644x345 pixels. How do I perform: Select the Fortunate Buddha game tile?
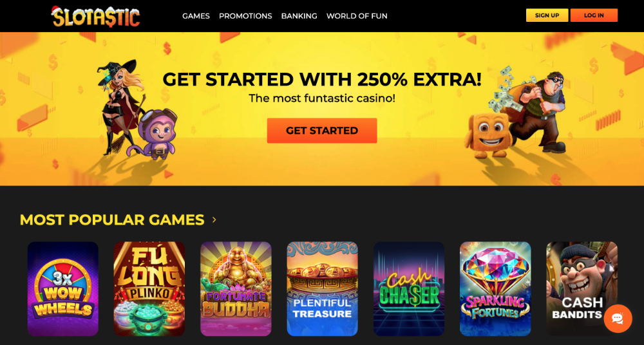[236, 289]
